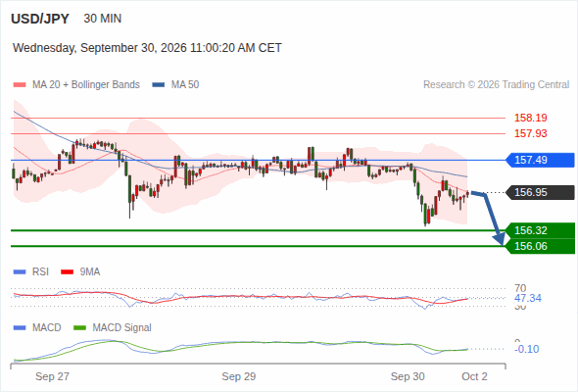This screenshot has height=392, width=578.
Task: Click the green MACD Signal legend marker
Action: 80,328
